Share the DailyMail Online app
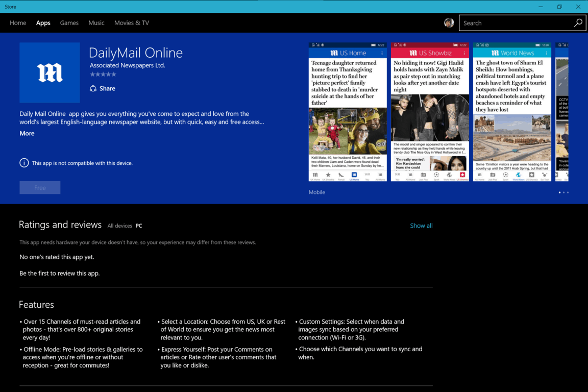The height and width of the screenshot is (392, 588). 103,88
